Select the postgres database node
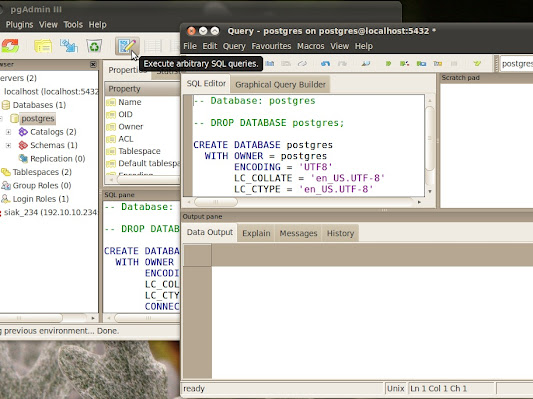 [37, 118]
